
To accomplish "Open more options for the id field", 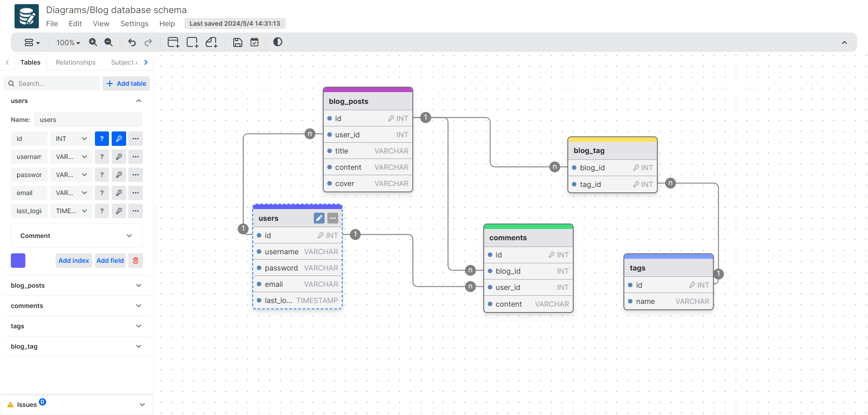I will point(136,139).
